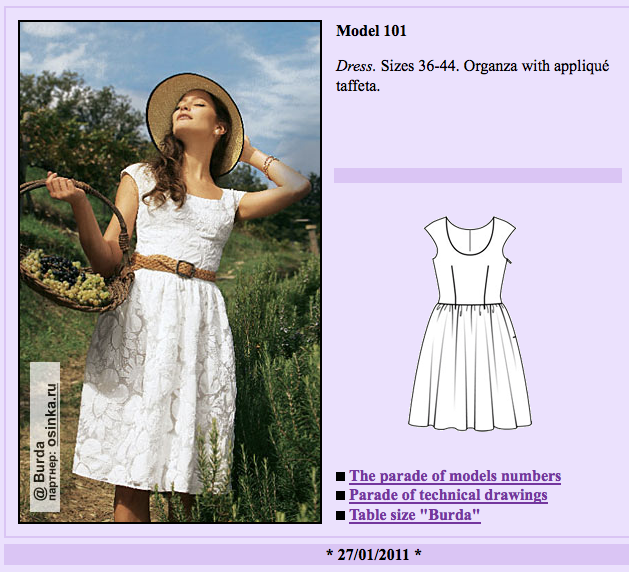Click the black bullet before models numbers link
Screen dimensions: 629x572
click(341, 477)
